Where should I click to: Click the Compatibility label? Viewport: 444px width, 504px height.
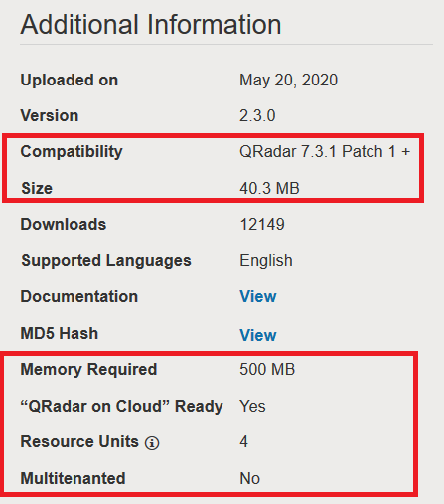pos(72,152)
